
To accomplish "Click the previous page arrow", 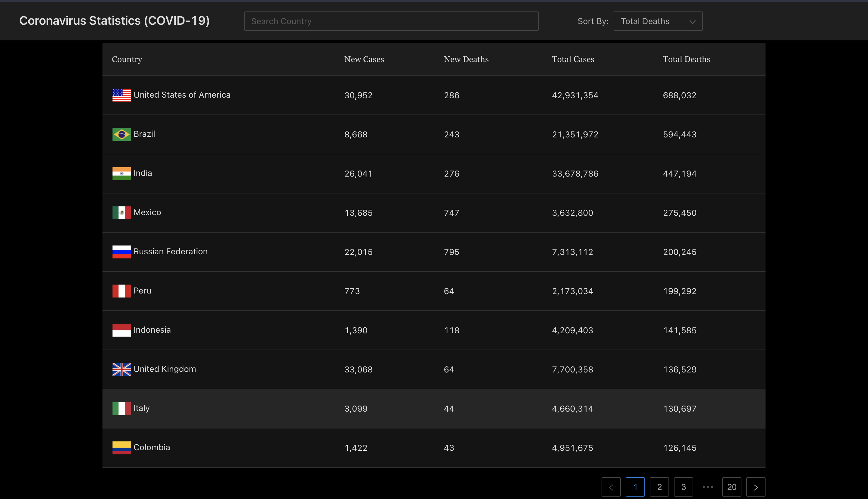I will coord(611,487).
